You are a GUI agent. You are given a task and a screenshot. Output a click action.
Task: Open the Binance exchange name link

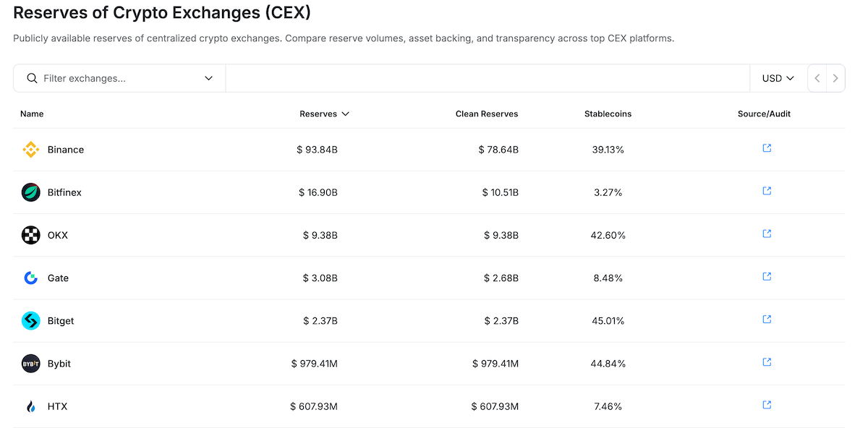coord(66,150)
